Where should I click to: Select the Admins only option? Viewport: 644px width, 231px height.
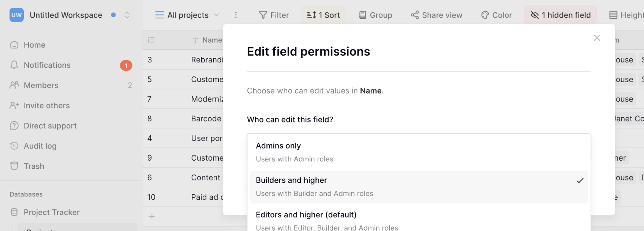point(419,152)
